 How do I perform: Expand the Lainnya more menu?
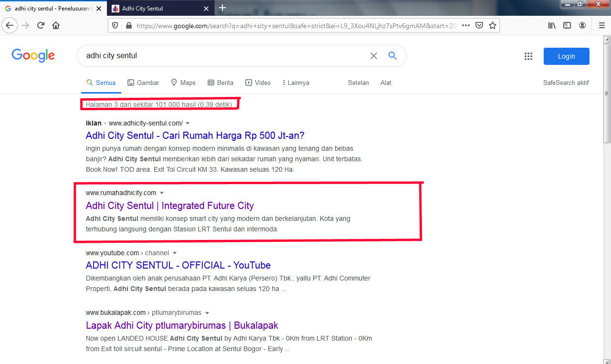tap(296, 83)
